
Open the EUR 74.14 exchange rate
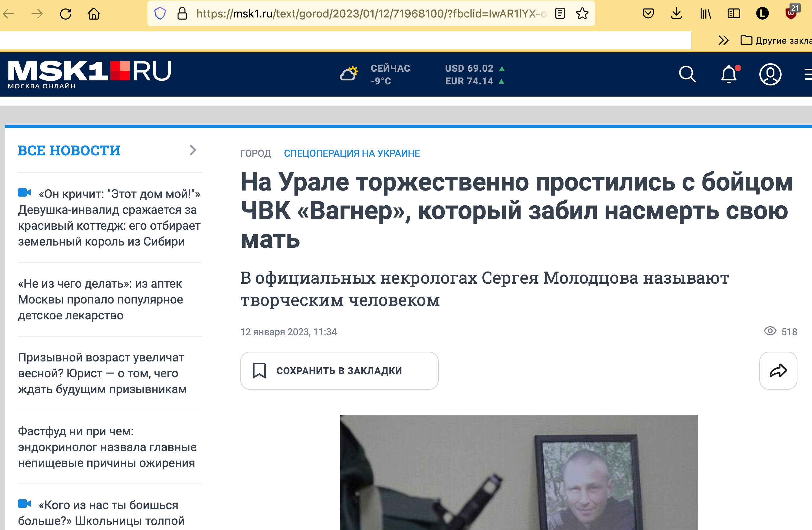pyautogui.click(x=475, y=81)
